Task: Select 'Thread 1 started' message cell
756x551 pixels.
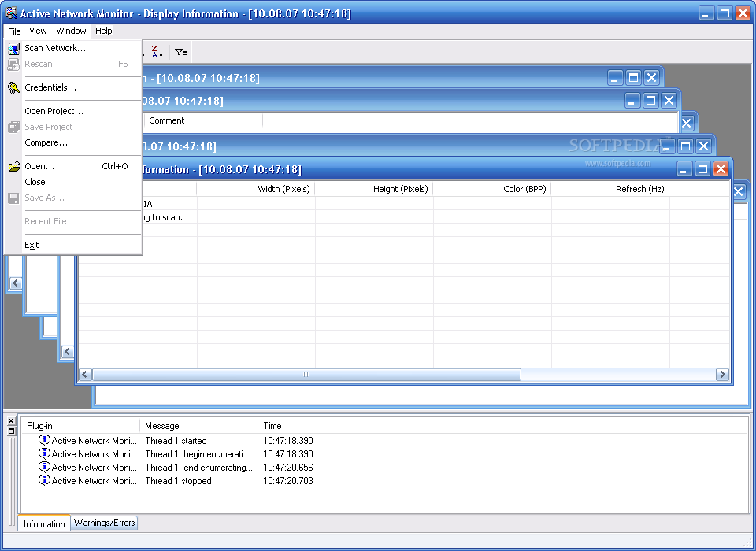Action: [x=176, y=441]
